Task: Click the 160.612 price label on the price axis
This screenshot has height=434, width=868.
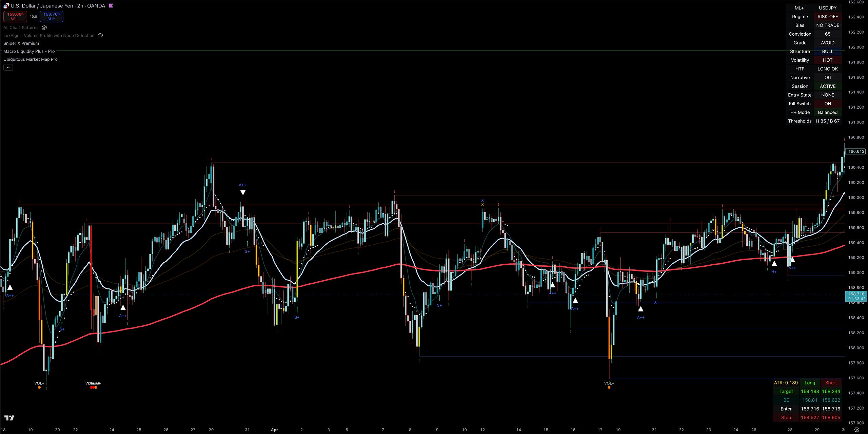Action: click(856, 151)
